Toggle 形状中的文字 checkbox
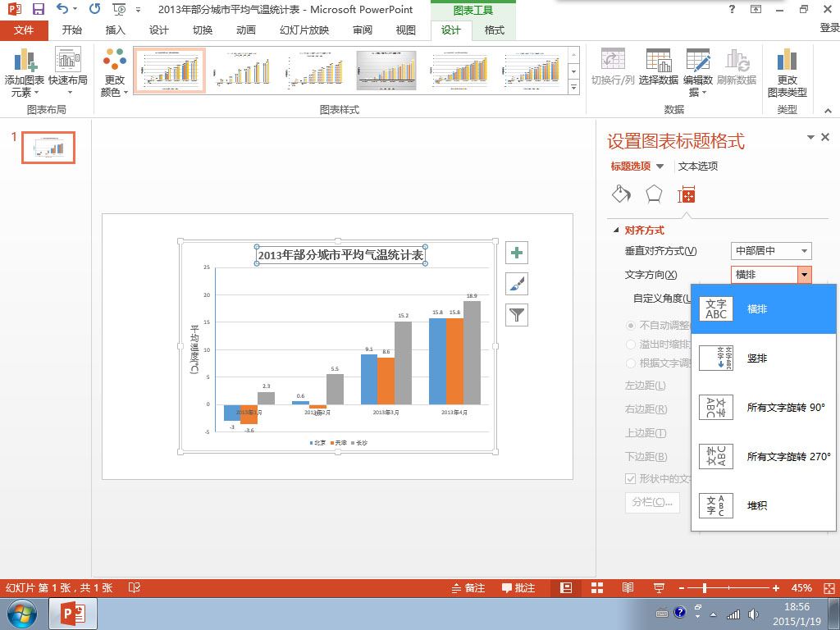Viewport: 840px width, 630px height. [631, 478]
